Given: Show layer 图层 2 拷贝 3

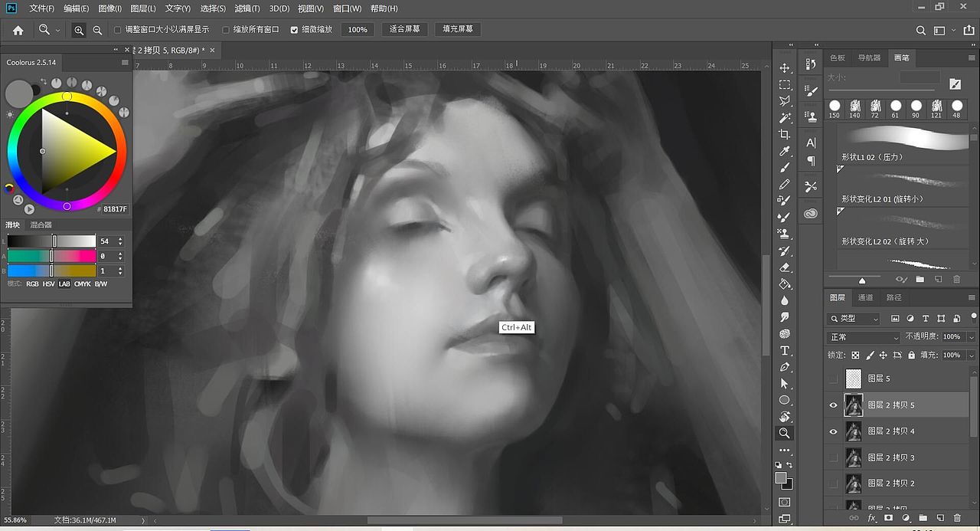Looking at the screenshot, I should pyautogui.click(x=834, y=457).
